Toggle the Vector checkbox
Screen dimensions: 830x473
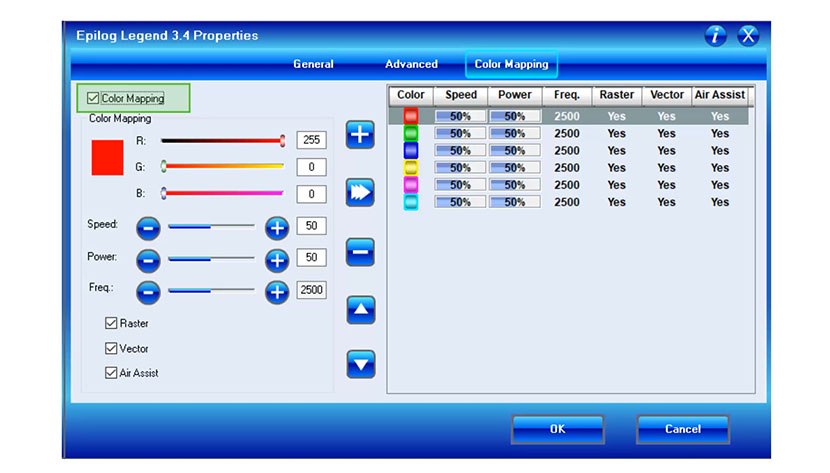(x=111, y=349)
